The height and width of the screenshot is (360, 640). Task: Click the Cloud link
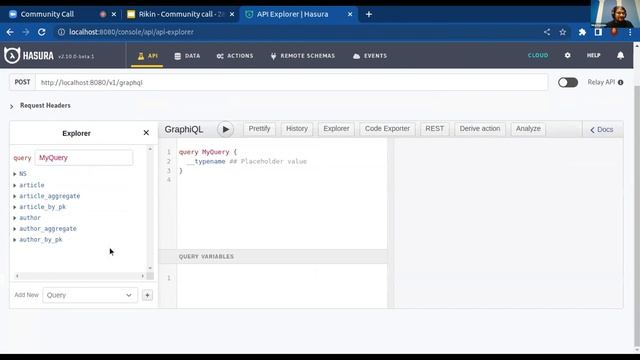[x=538, y=55]
